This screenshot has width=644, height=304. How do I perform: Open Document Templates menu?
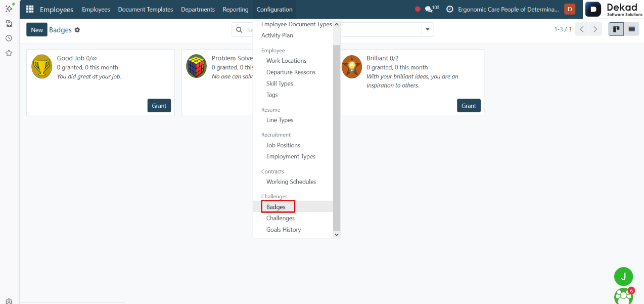tap(146, 9)
